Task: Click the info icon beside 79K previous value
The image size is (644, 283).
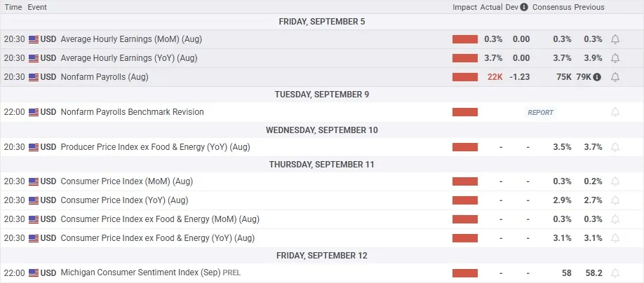Action: (x=597, y=77)
